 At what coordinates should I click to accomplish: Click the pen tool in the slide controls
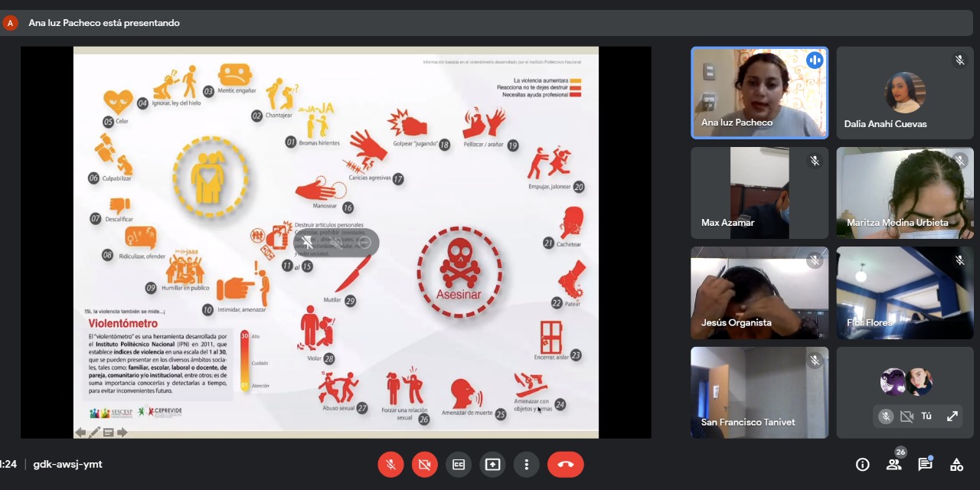tap(94, 433)
